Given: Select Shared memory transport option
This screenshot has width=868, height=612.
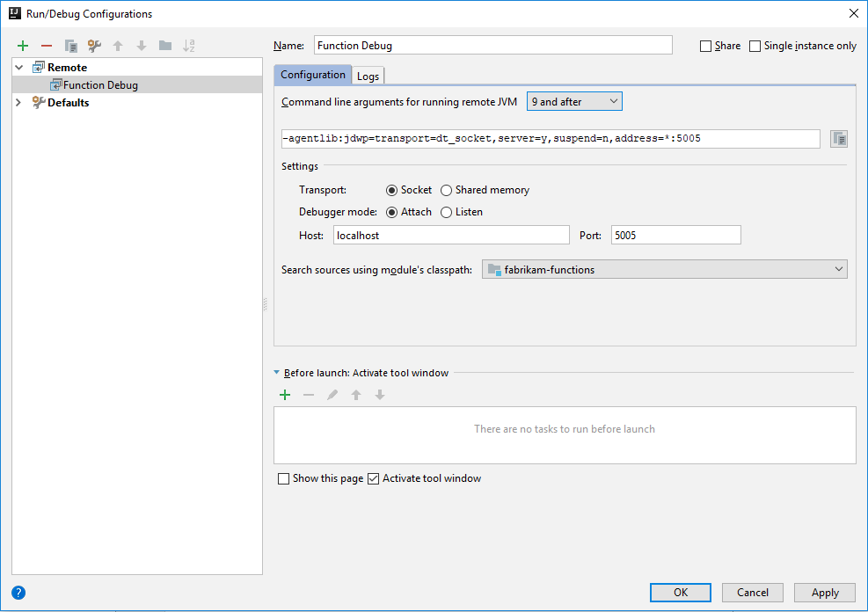Looking at the screenshot, I should pos(446,190).
